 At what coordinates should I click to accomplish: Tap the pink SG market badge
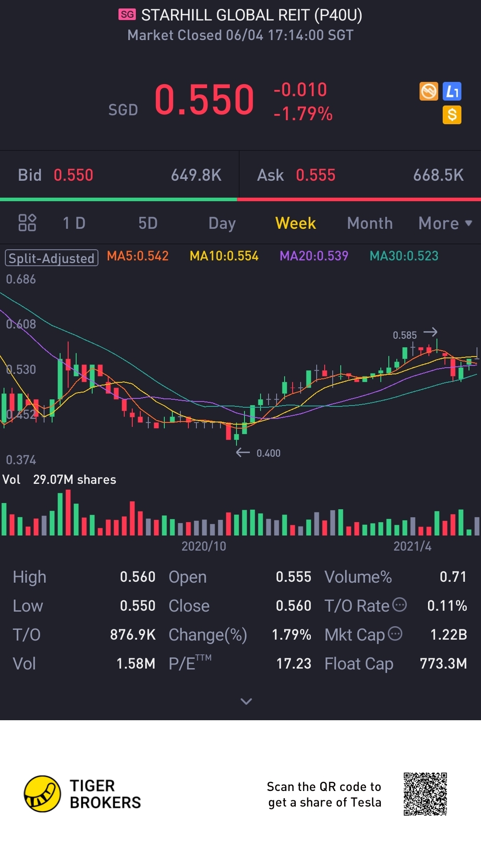(x=127, y=15)
